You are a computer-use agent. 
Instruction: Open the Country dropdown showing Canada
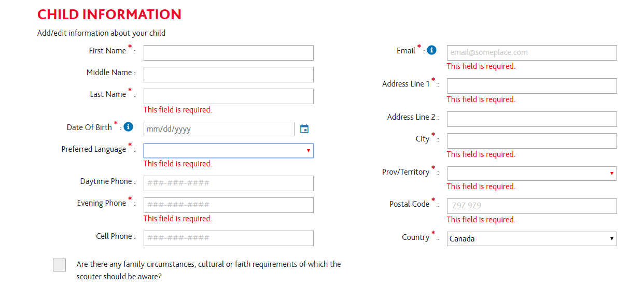[x=532, y=238]
